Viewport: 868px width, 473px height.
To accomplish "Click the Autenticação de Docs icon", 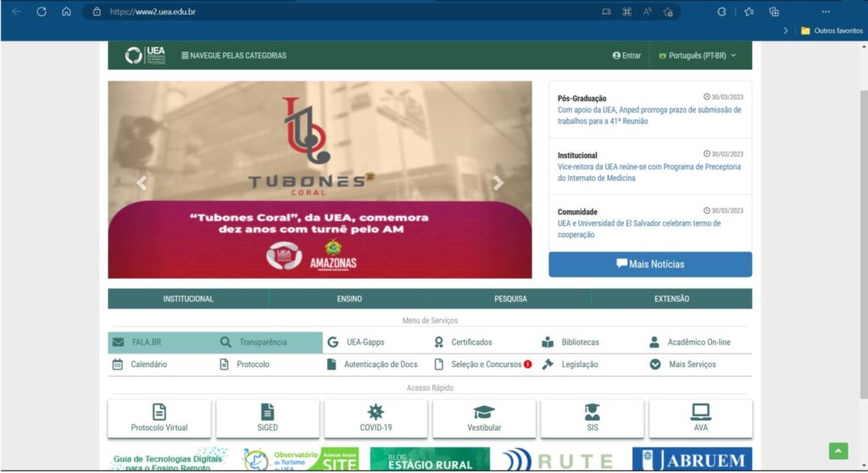I will (331, 364).
